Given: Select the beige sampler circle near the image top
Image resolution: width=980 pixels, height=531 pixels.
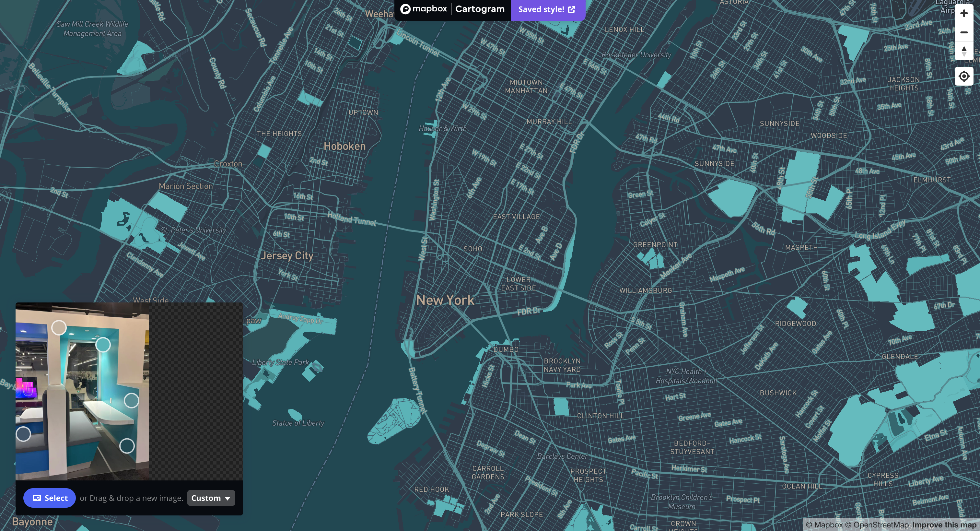Looking at the screenshot, I should [x=60, y=327].
